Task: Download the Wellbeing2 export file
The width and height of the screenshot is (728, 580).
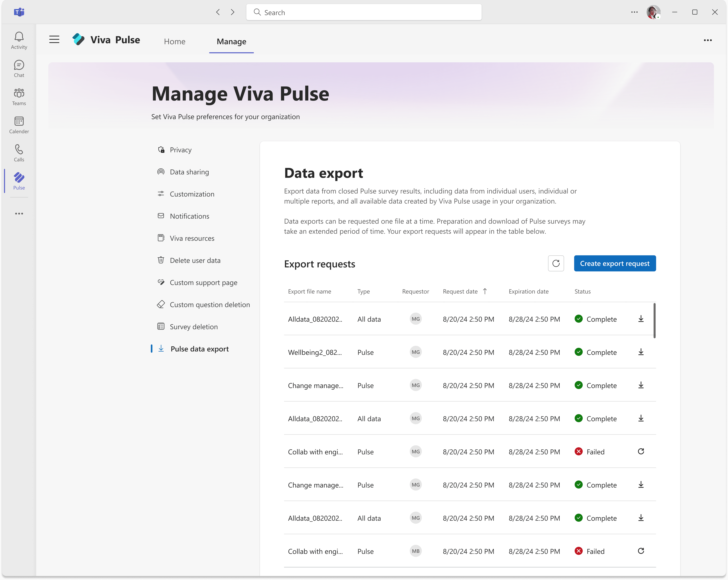Action: pyautogui.click(x=641, y=352)
